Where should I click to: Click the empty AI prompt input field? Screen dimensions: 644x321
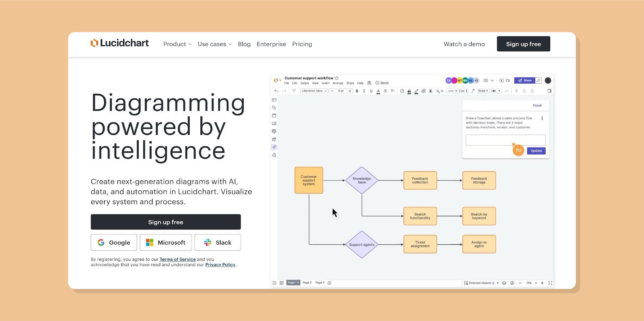[506, 140]
